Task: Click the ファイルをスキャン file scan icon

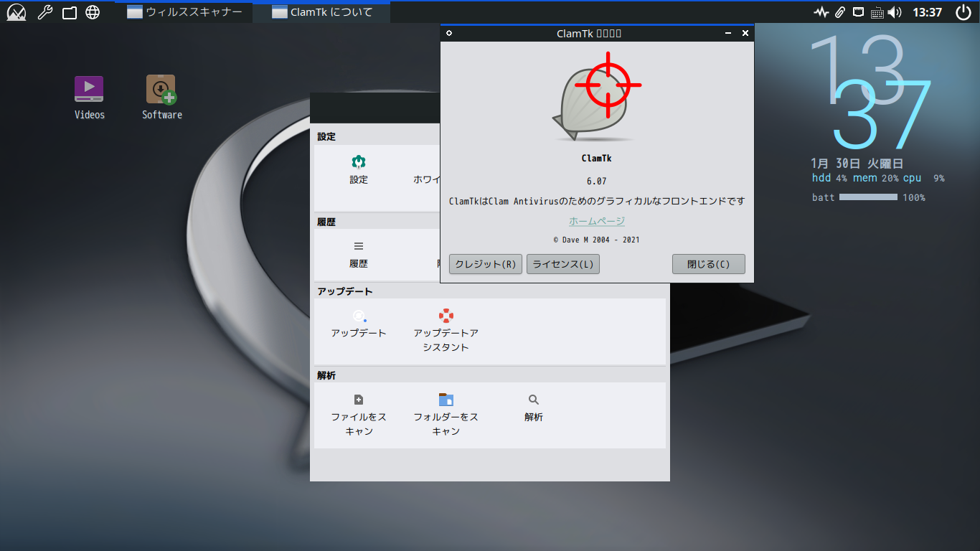Action: pos(359,400)
